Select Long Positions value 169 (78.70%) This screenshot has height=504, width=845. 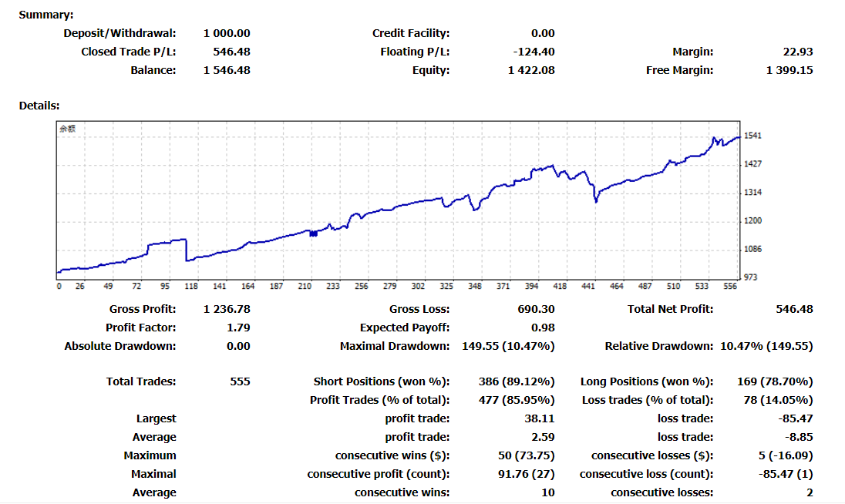(775, 381)
